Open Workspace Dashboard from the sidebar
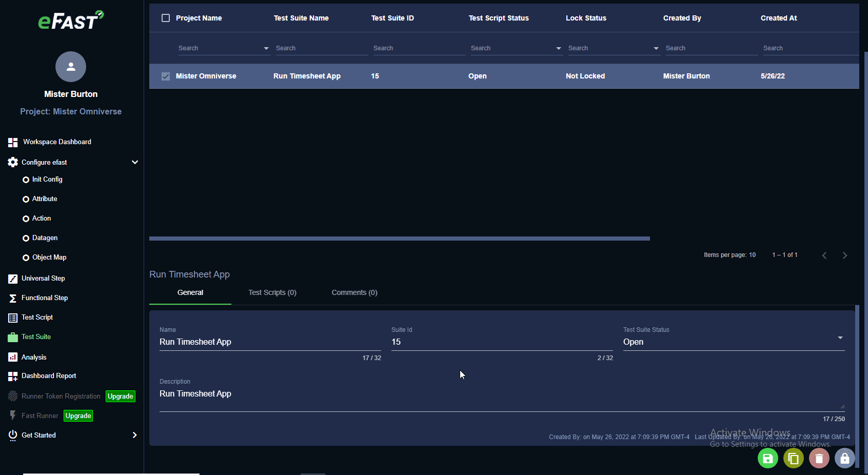868x475 pixels. (57, 142)
